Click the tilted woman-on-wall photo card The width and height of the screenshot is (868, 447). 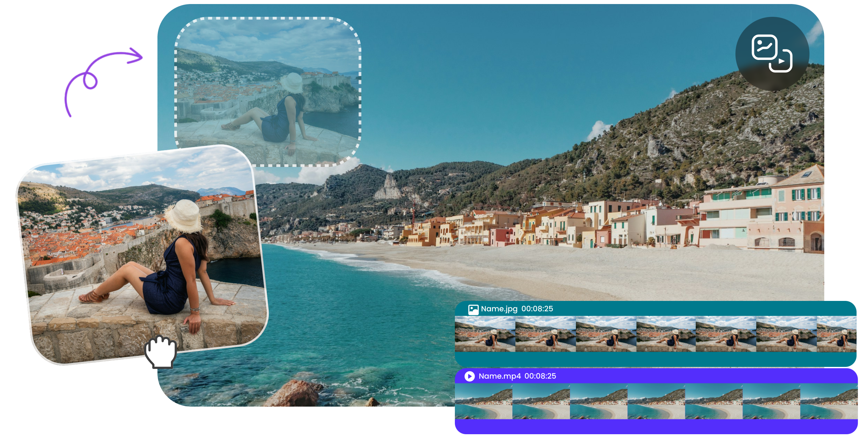[142, 254]
